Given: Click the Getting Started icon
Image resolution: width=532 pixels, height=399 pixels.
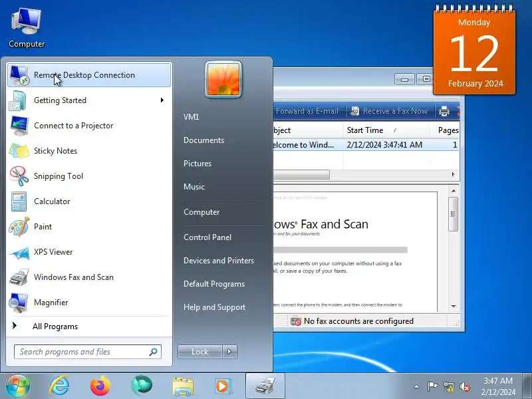Looking at the screenshot, I should (19, 100).
